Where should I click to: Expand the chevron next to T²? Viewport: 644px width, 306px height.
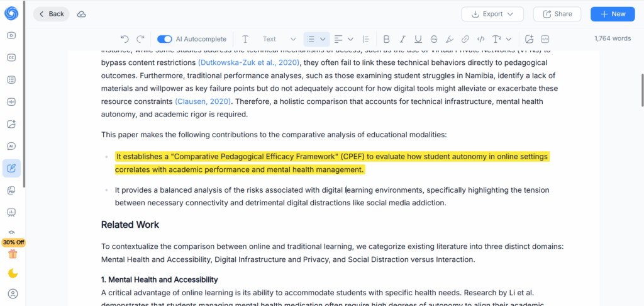click(508, 39)
